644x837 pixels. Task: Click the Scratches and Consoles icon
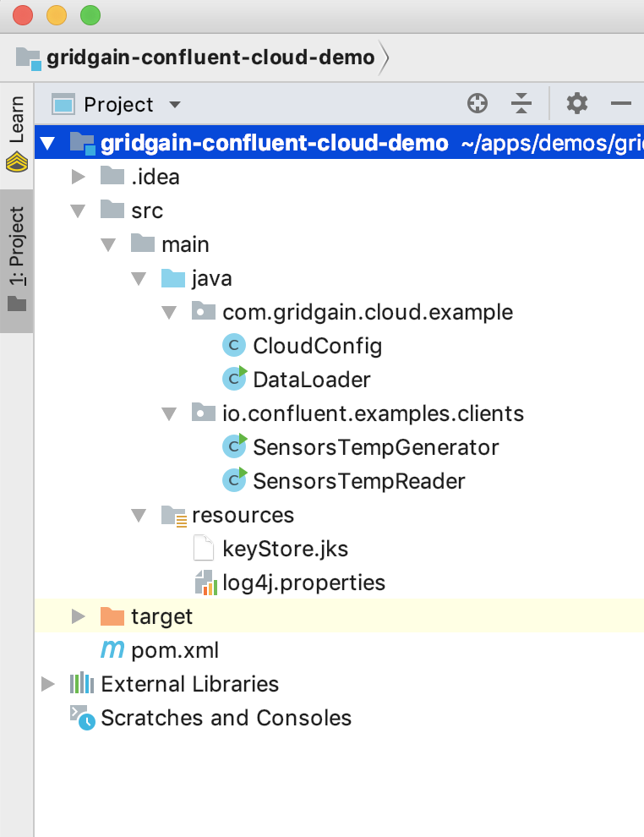tap(82, 718)
